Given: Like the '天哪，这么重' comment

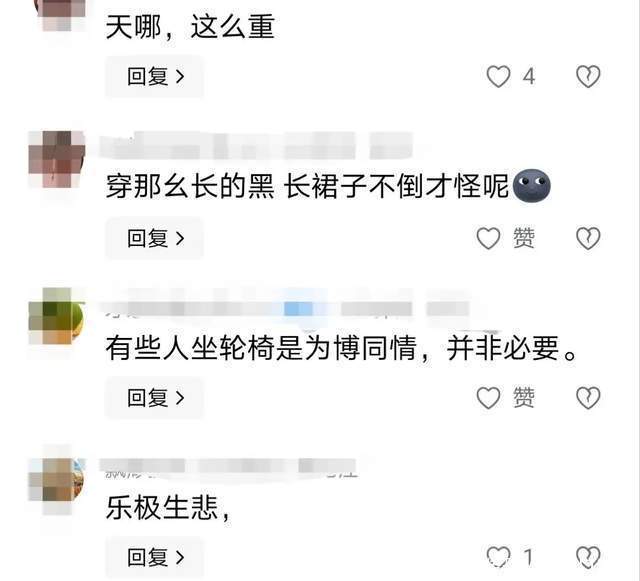Looking at the screenshot, I should click(x=498, y=76).
